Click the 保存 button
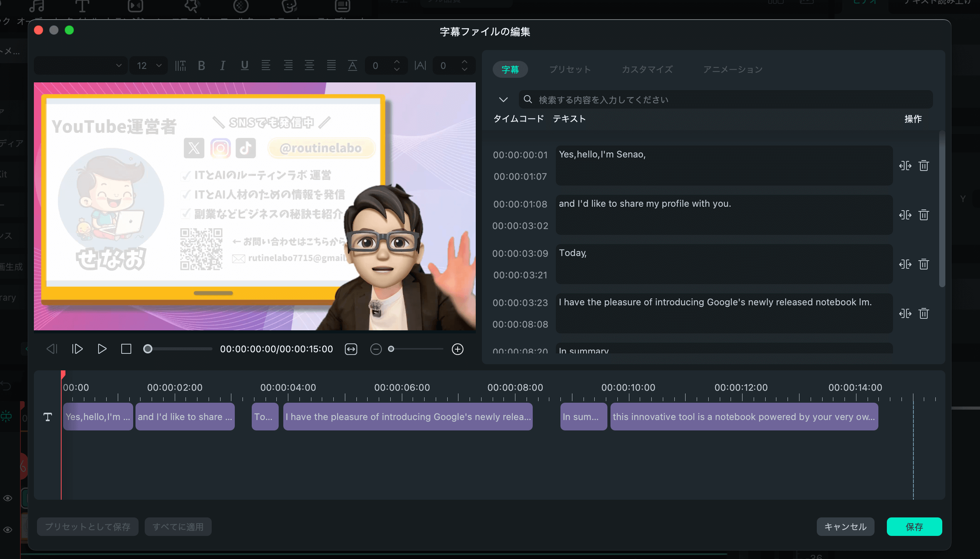This screenshot has width=980, height=559. (x=914, y=527)
